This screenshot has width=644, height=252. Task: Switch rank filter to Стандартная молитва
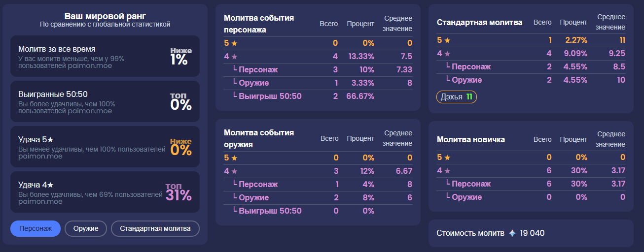(x=155, y=229)
